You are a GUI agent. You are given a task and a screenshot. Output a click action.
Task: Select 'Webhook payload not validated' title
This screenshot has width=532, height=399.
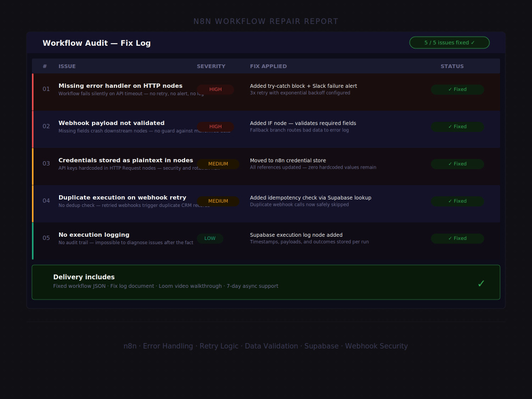tap(111, 123)
